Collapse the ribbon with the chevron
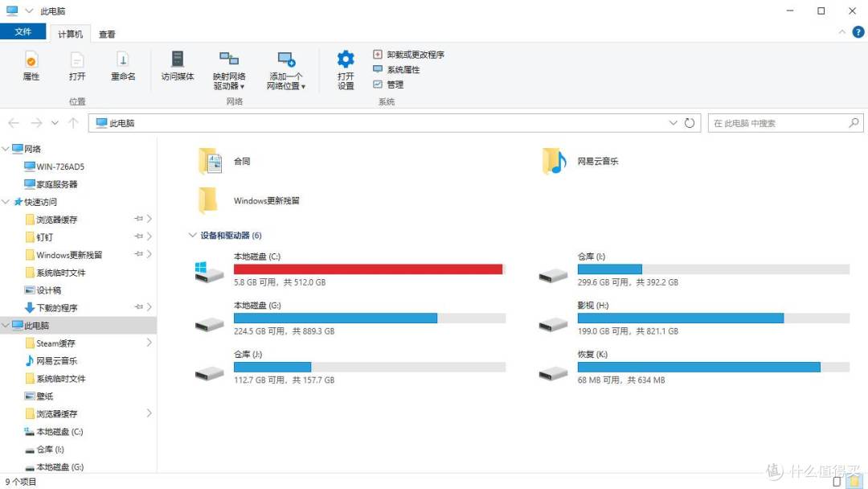868x489 pixels. pyautogui.click(x=842, y=32)
